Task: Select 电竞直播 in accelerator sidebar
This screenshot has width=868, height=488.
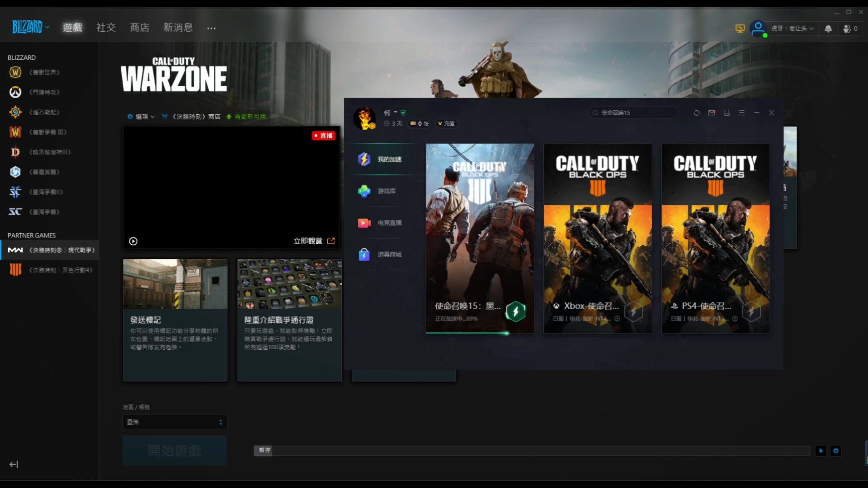Action: [x=384, y=223]
